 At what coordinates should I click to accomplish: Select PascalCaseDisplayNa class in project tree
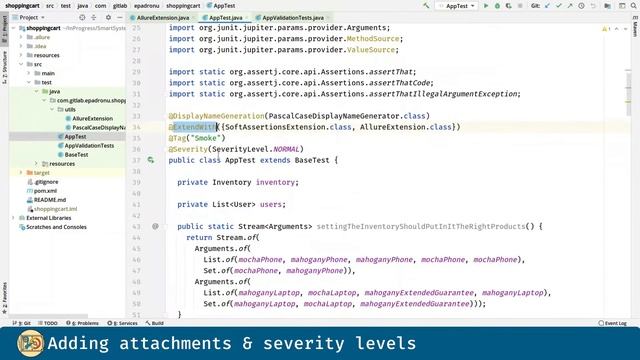(99, 127)
